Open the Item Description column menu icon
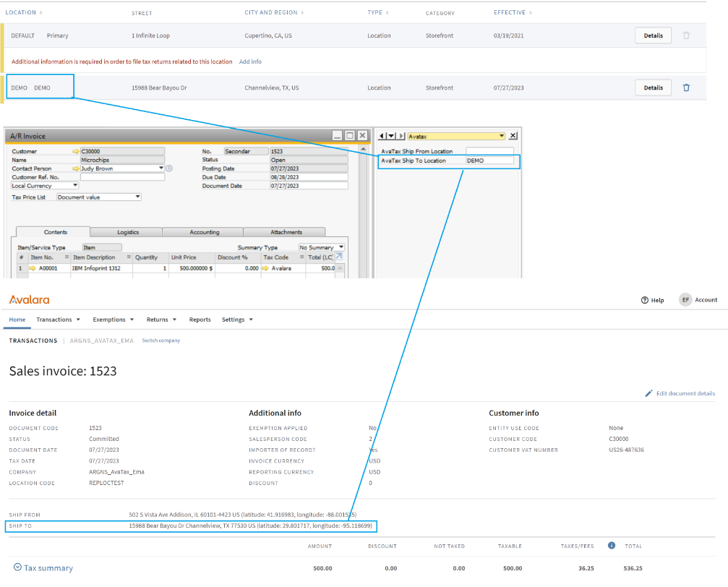This screenshot has width=728, height=587. click(129, 257)
